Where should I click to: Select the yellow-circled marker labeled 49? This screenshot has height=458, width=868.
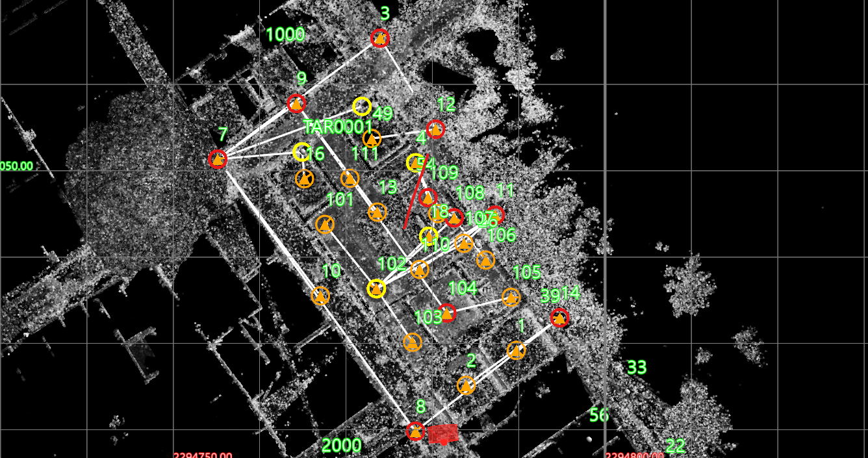click(362, 106)
